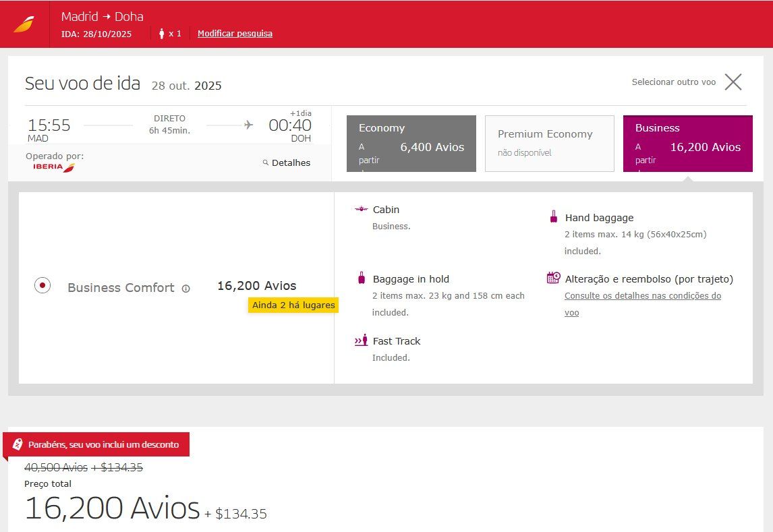Click the Preço total label
The image size is (773, 532).
(48, 483)
